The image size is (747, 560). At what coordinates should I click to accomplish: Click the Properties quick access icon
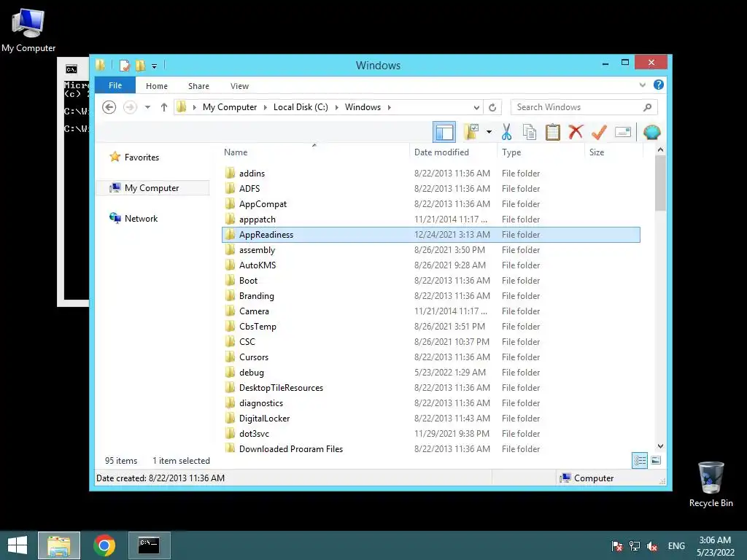tap(124, 65)
